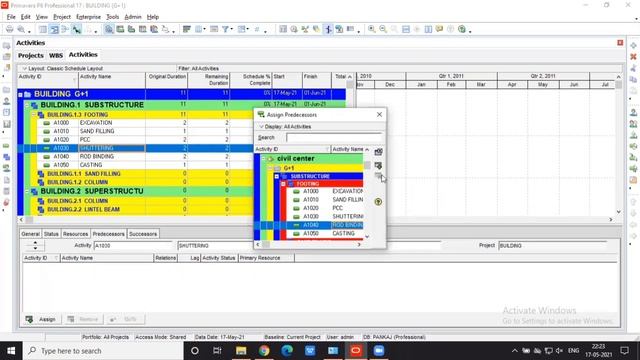Viewport: 640px width, 360px height.
Task: Open the View menu
Action: 42,17
